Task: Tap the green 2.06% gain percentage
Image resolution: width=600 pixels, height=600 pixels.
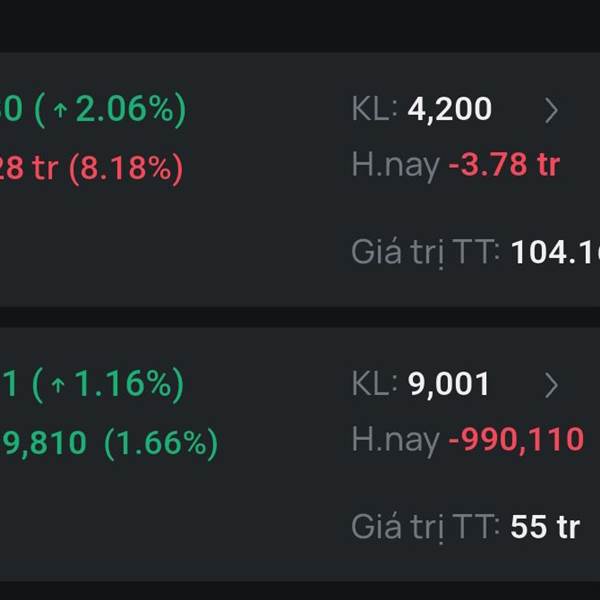Action: pos(122,110)
